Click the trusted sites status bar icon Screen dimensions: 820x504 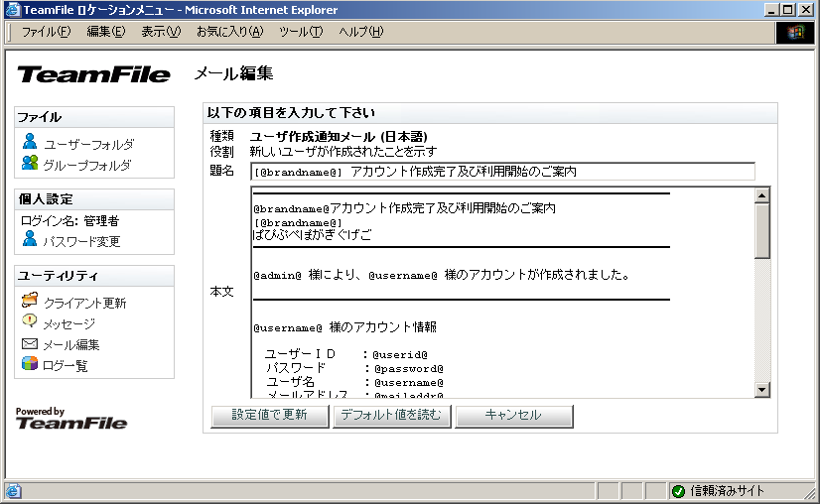[x=678, y=491]
